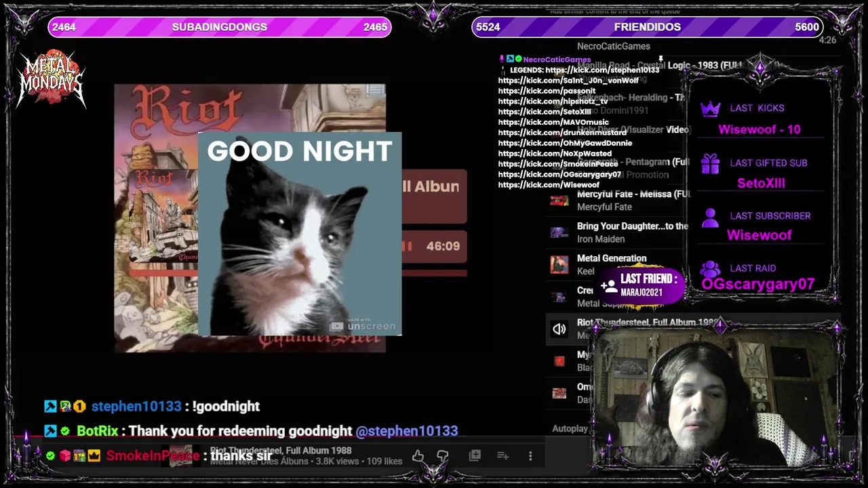Click the SmokeInPeace username in chat
868x488 pixels.
(x=153, y=455)
